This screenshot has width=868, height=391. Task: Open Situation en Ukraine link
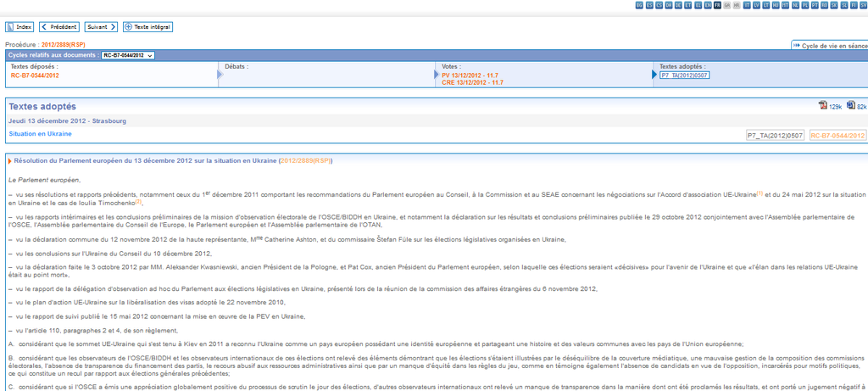click(x=40, y=134)
